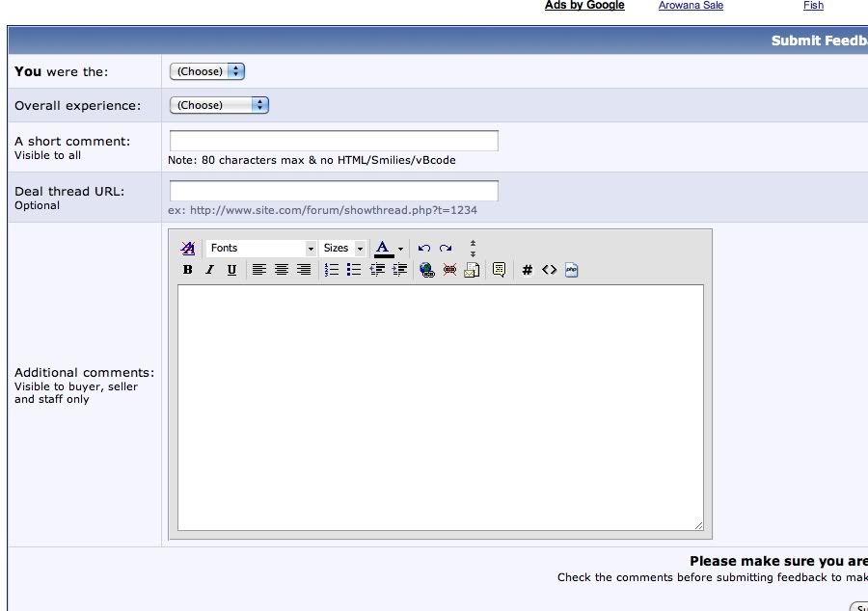Click the undo arrow
Screen dimensions: 868x611
coord(423,249)
